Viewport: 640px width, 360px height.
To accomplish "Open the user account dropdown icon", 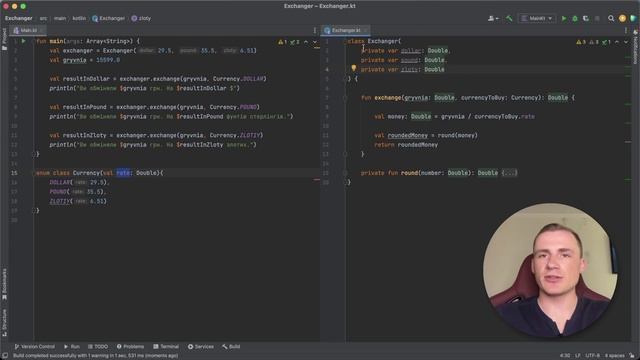I will 493,18.
